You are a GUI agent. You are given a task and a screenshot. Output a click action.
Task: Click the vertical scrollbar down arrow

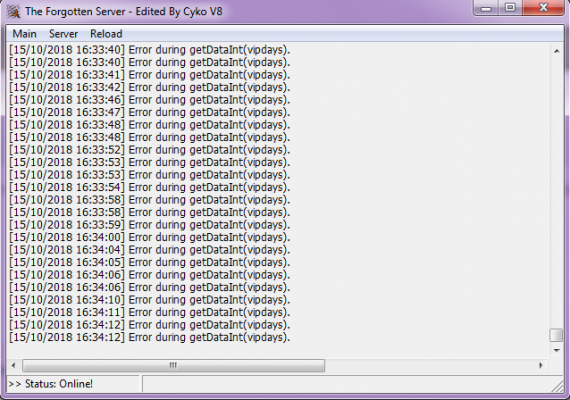click(x=557, y=350)
